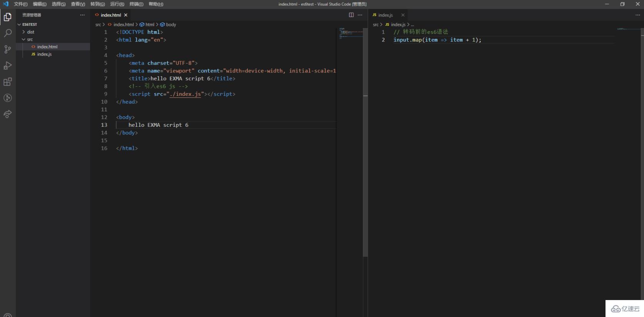The width and height of the screenshot is (644, 317).
Task: Open the 选择(S) menu
Action: [x=59, y=4]
